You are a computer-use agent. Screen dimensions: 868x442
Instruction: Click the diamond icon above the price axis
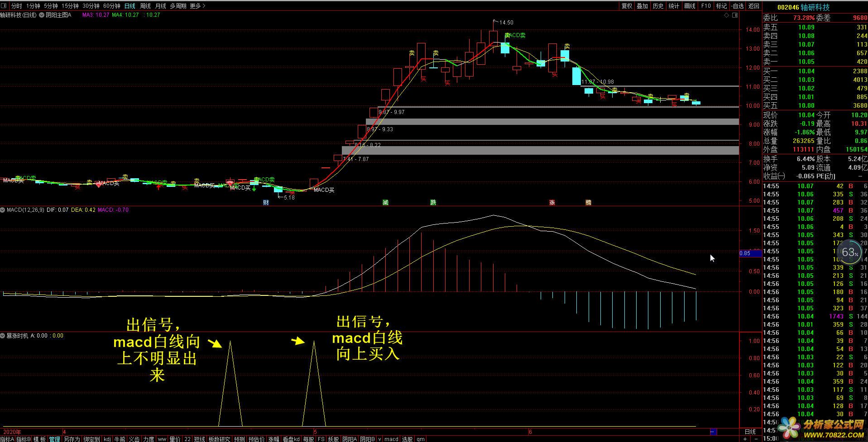tap(727, 15)
